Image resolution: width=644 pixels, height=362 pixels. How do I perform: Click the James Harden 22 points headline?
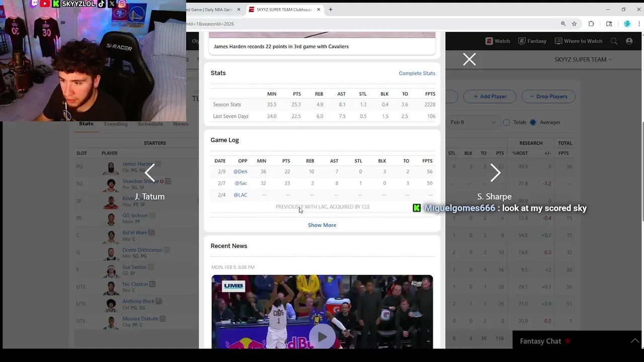coord(281,46)
